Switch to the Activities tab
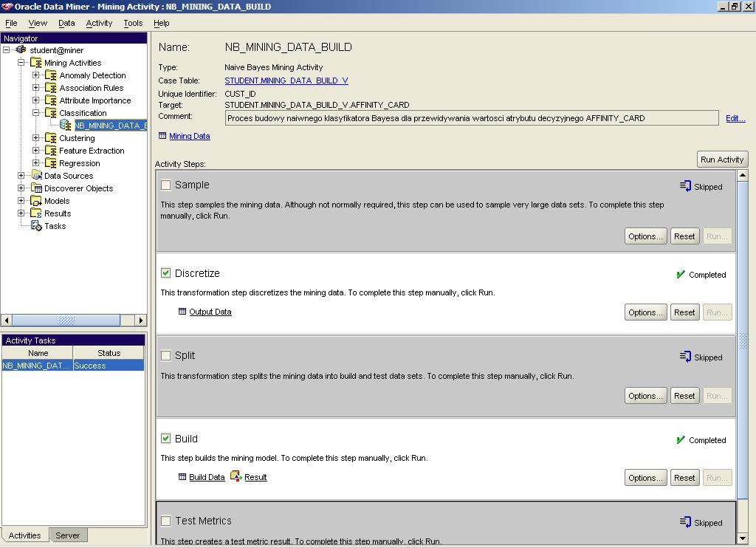Viewport: 756px width, 548px height. [x=24, y=535]
